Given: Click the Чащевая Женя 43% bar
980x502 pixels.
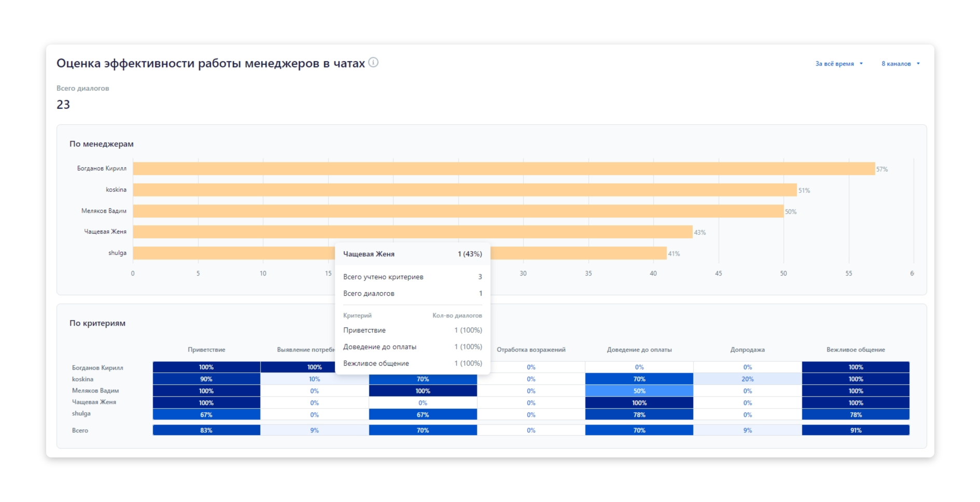Looking at the screenshot, I should tap(570, 232).
